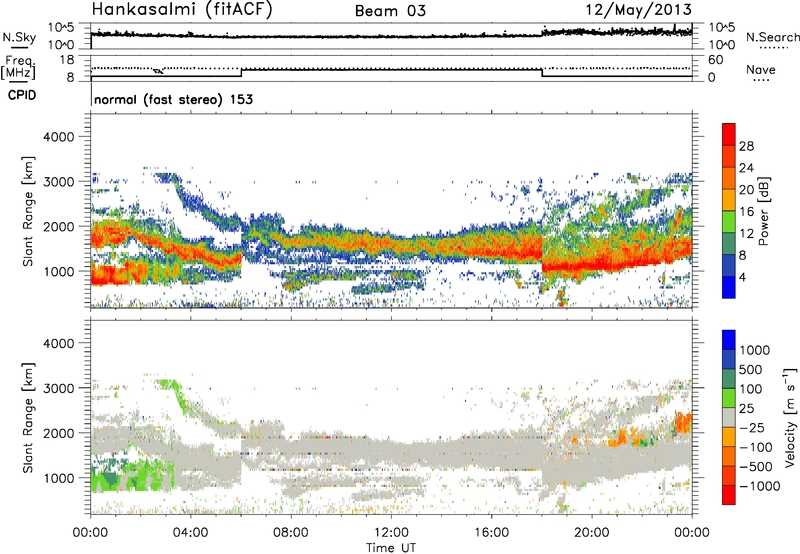800x554 pixels.
Task: Select the Beam 03 label
Action: pyautogui.click(x=390, y=11)
